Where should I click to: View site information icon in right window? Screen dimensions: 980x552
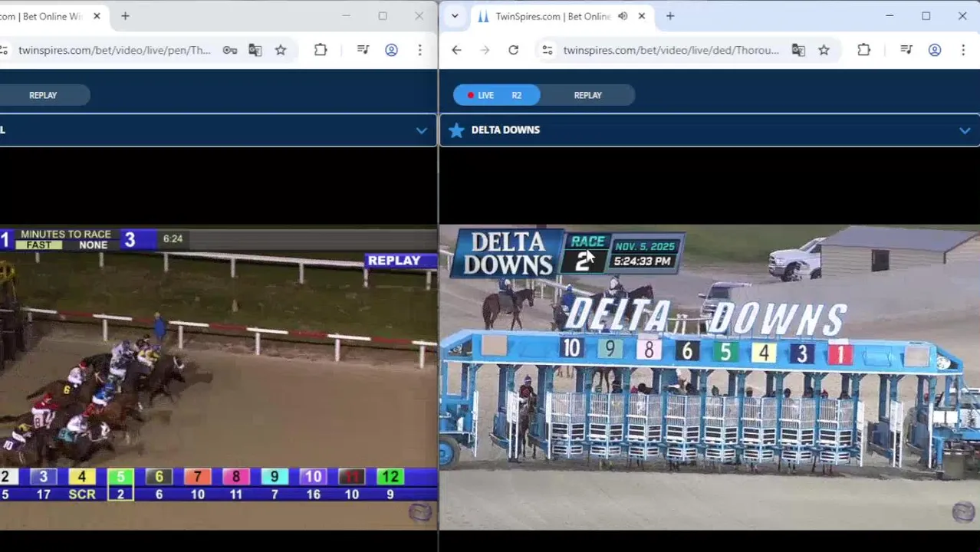(547, 50)
